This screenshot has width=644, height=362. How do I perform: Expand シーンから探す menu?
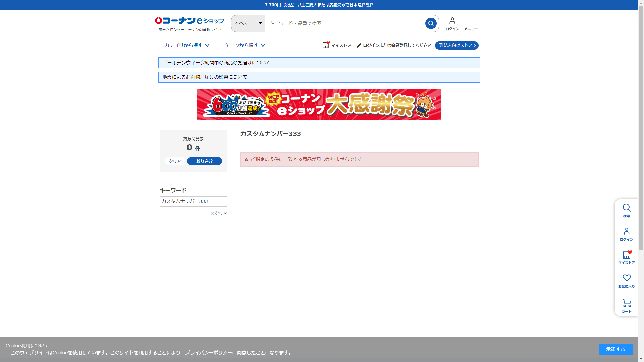(x=245, y=45)
